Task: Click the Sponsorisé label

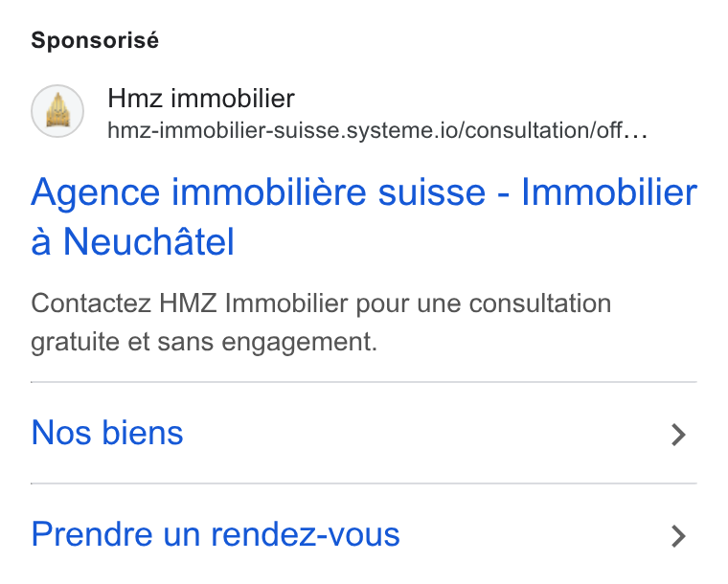Action: (95, 40)
